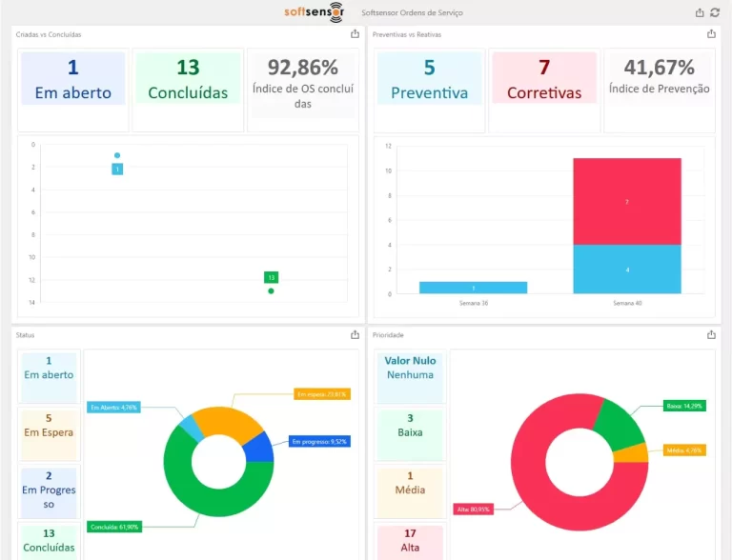Click the export icon on Status panel

355,334
